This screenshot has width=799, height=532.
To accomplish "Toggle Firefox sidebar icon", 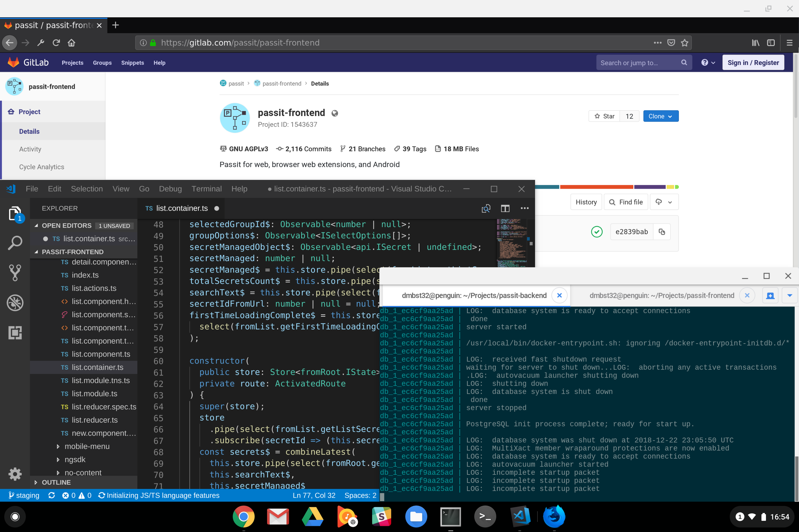I will point(771,43).
